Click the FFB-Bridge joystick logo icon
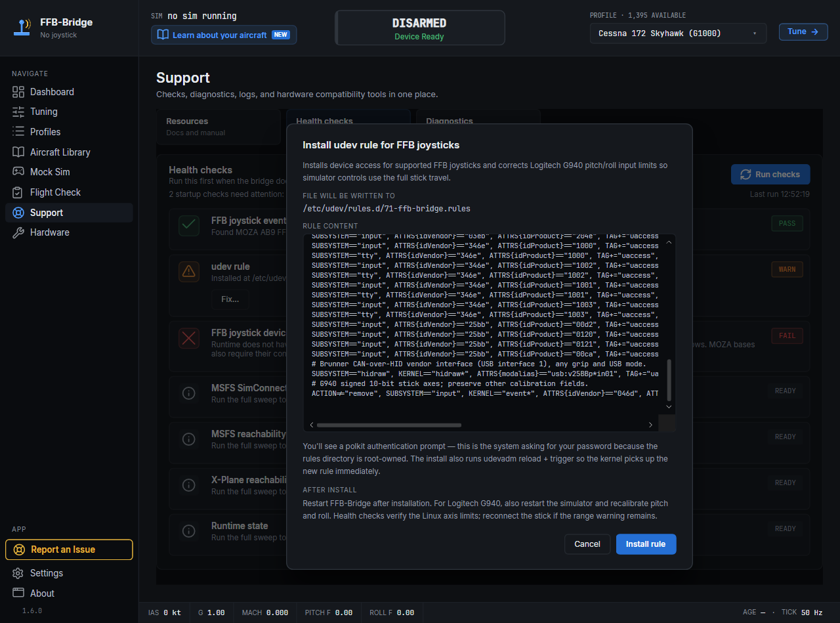840x623 pixels. 22,27
